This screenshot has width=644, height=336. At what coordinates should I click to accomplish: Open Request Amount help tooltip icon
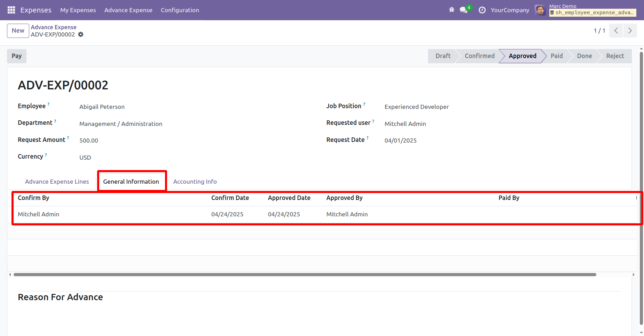[x=68, y=138]
